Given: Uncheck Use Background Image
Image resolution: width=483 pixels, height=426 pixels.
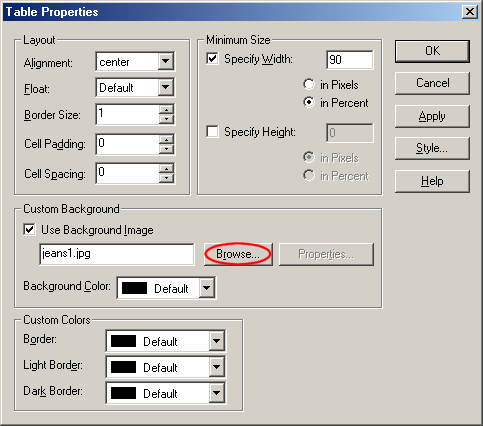Looking at the screenshot, I should pyautogui.click(x=29, y=229).
